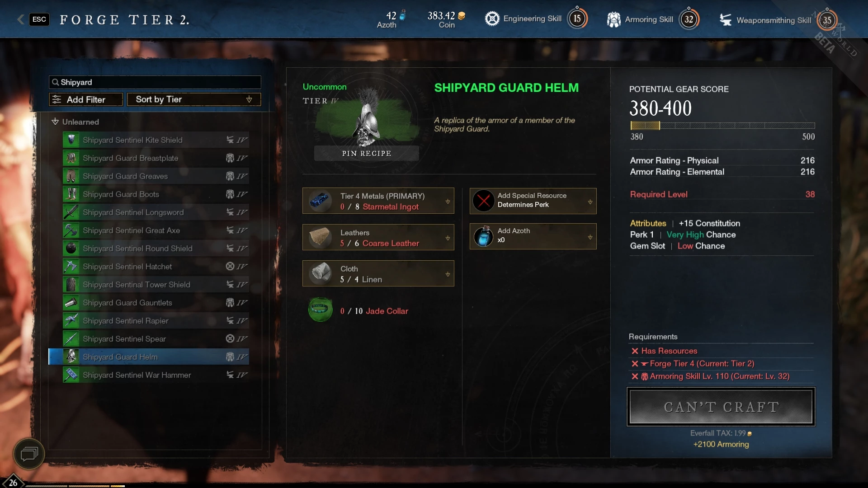Click the Armoring Skill icon
Viewport: 868px width, 488px height.
click(x=613, y=19)
